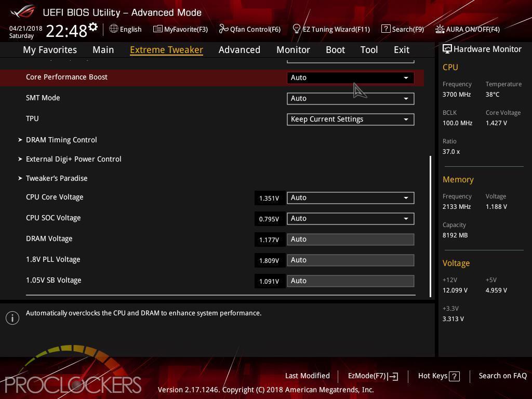Screen dimensions: 532x399
Task: Open Search(F9)
Action: pos(403,29)
